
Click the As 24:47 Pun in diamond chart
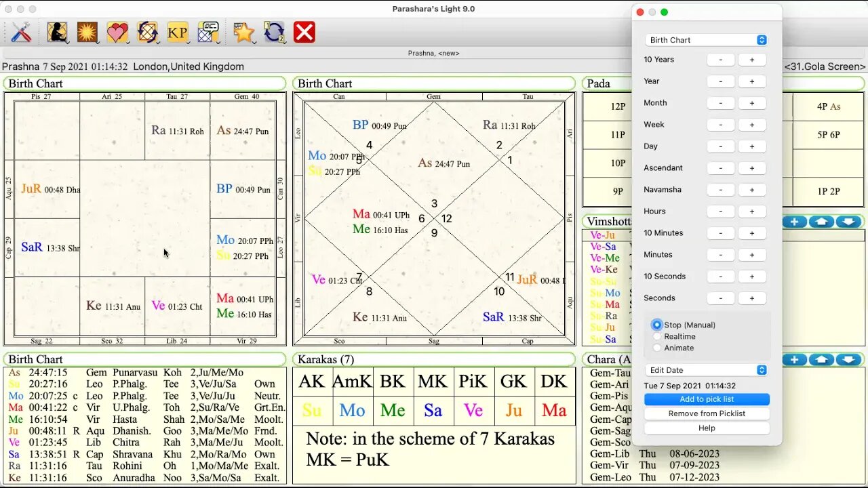pos(443,163)
